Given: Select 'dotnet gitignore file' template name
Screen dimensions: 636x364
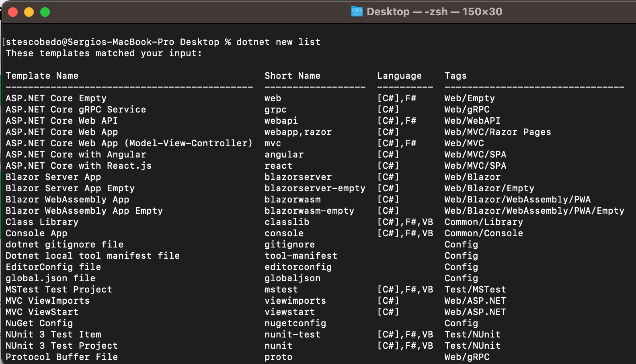Looking at the screenshot, I should pyautogui.click(x=65, y=245).
